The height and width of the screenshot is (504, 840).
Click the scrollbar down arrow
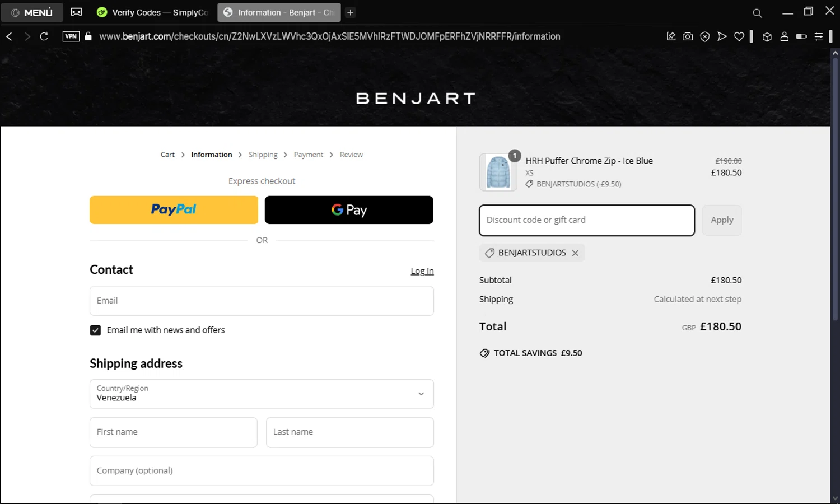click(835, 498)
